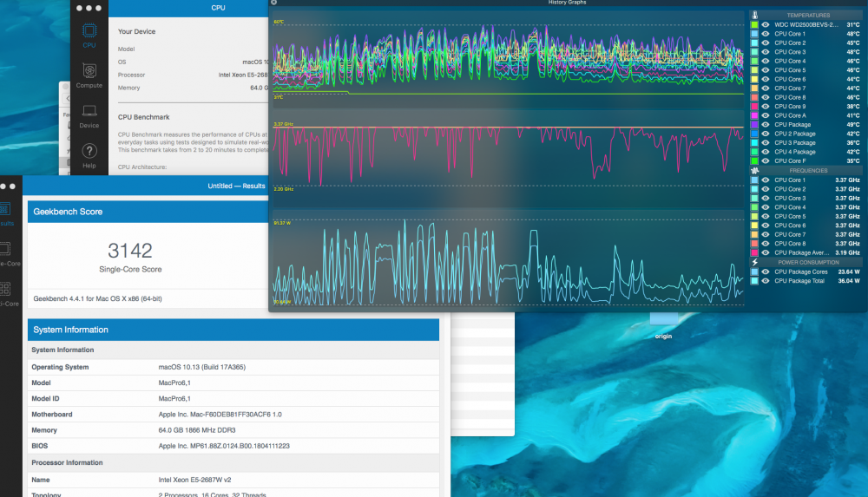The image size is (868, 497).
Task: Hide the WDC WD2500BEVS temperature graph
Action: [x=766, y=25]
